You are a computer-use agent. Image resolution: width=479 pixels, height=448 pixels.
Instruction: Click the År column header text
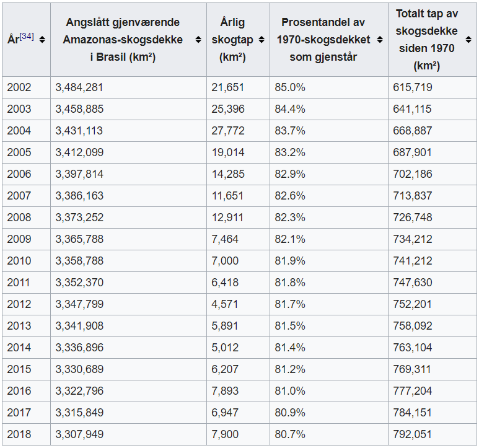pos(13,40)
